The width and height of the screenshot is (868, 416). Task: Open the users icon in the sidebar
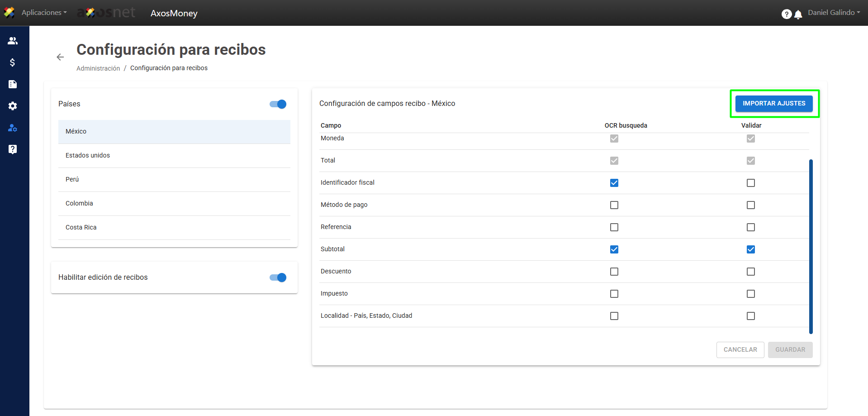[13, 41]
